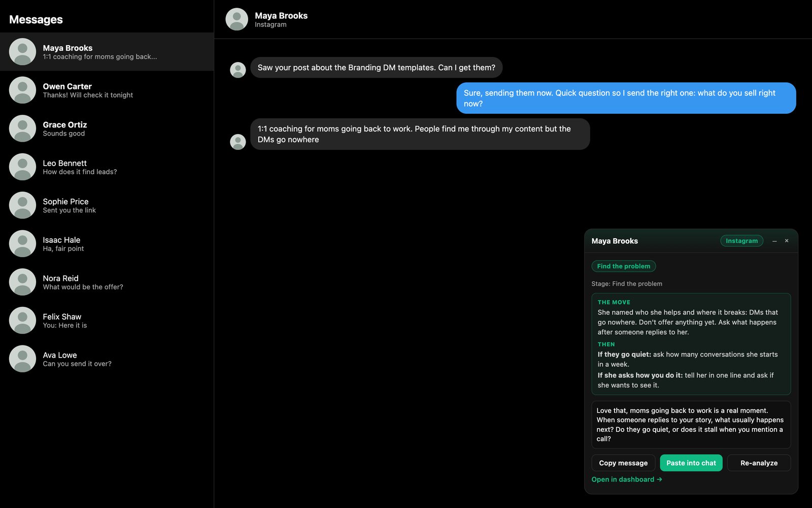This screenshot has width=812, height=508.
Task: Click Nora Reid's avatar icon
Action: [22, 282]
